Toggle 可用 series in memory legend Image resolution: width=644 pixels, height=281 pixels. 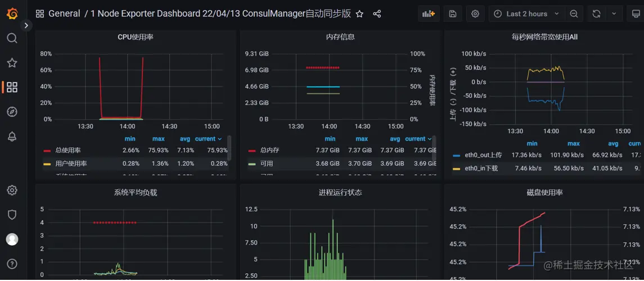(266, 164)
